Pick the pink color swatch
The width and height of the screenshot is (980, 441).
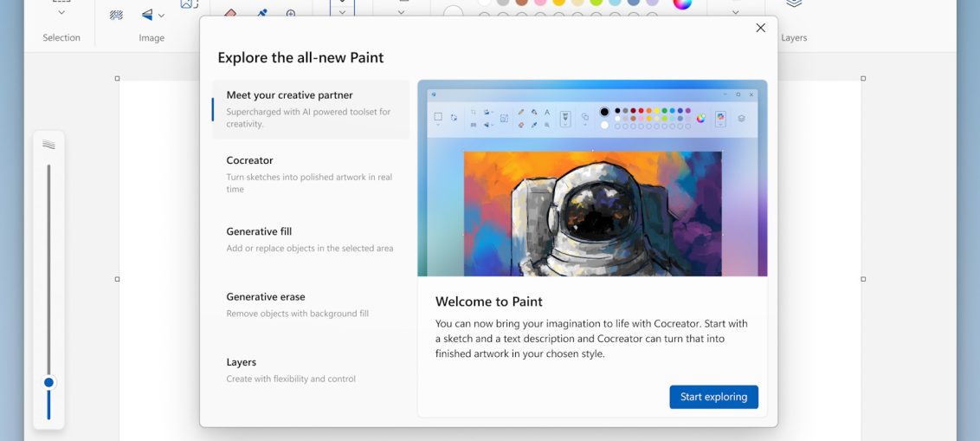540,2
